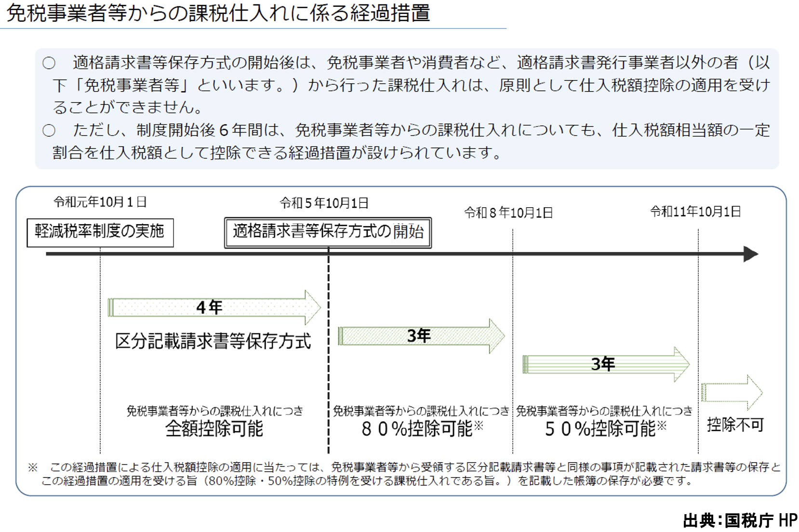This screenshot has height=532, width=799.
Task: Click the footnote starting ※ この経過措置による
Action: click(404, 474)
